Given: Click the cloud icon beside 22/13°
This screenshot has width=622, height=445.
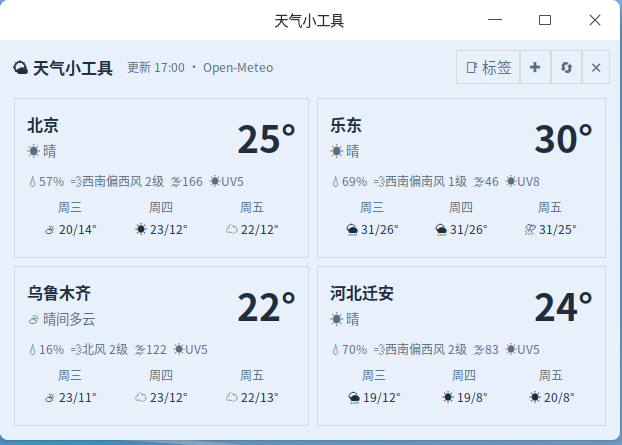Looking at the screenshot, I should (x=232, y=397).
